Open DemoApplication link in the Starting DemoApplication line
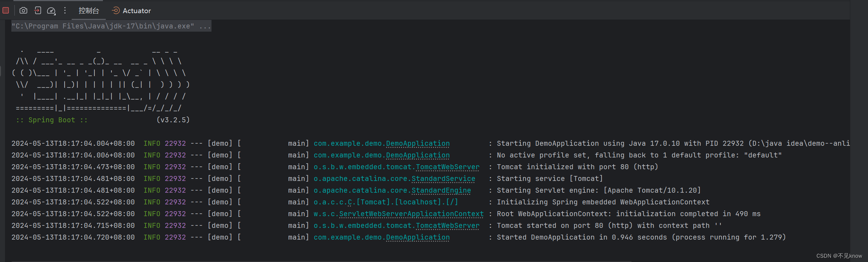 point(418,143)
